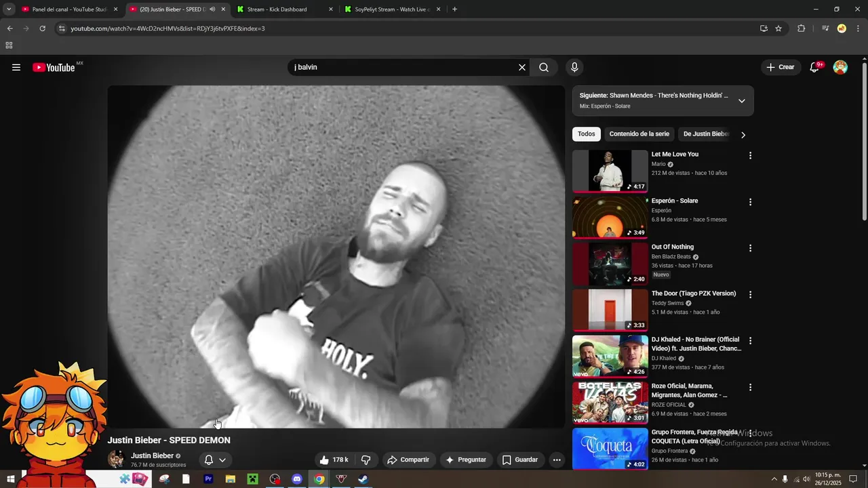Open a new Chrome tab

tap(454, 9)
